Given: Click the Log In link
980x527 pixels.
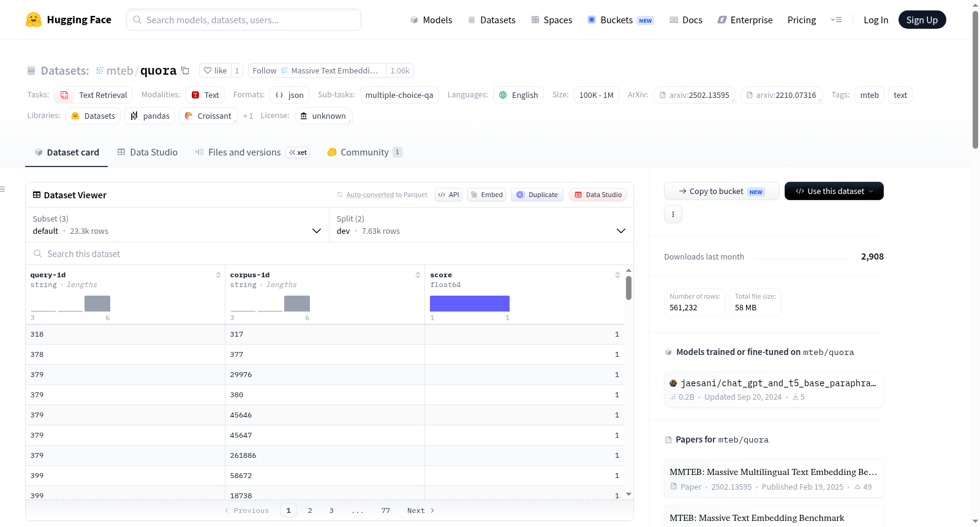Looking at the screenshot, I should [876, 20].
